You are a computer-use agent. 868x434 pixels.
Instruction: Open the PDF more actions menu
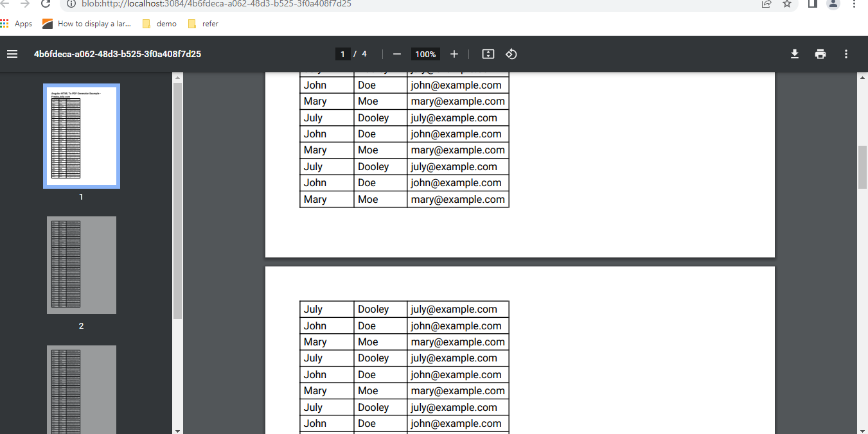[846, 54]
